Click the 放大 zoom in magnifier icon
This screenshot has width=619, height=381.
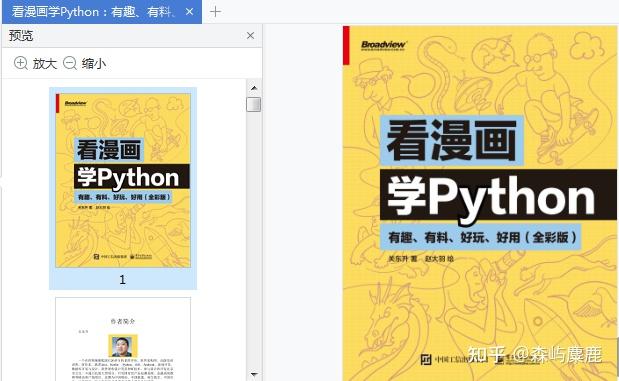click(x=21, y=63)
